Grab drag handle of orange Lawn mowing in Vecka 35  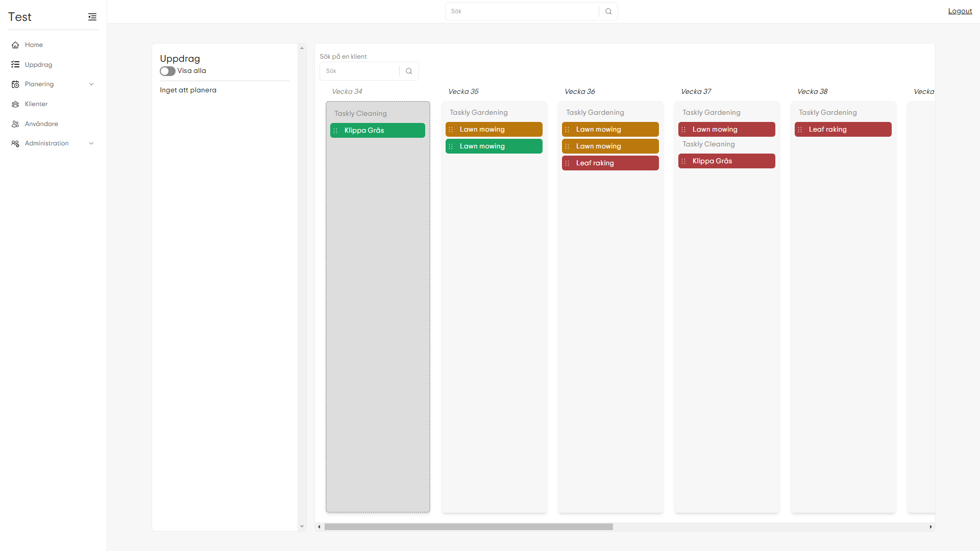click(451, 130)
